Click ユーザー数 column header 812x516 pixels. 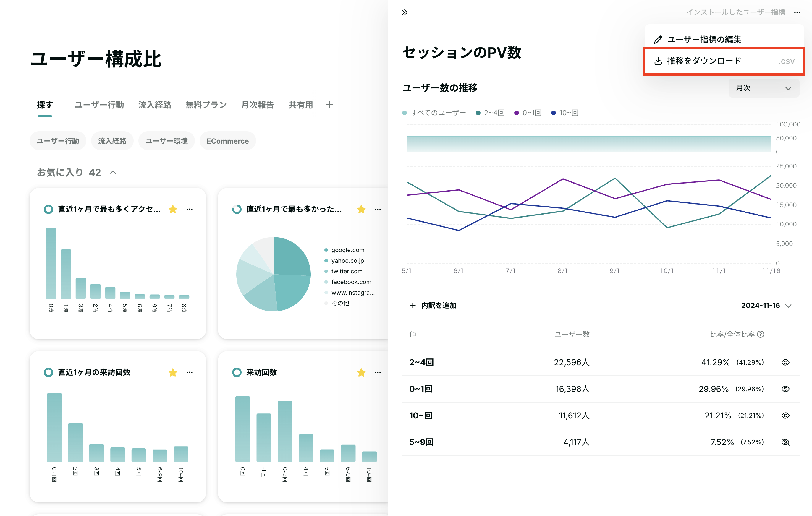572,334
